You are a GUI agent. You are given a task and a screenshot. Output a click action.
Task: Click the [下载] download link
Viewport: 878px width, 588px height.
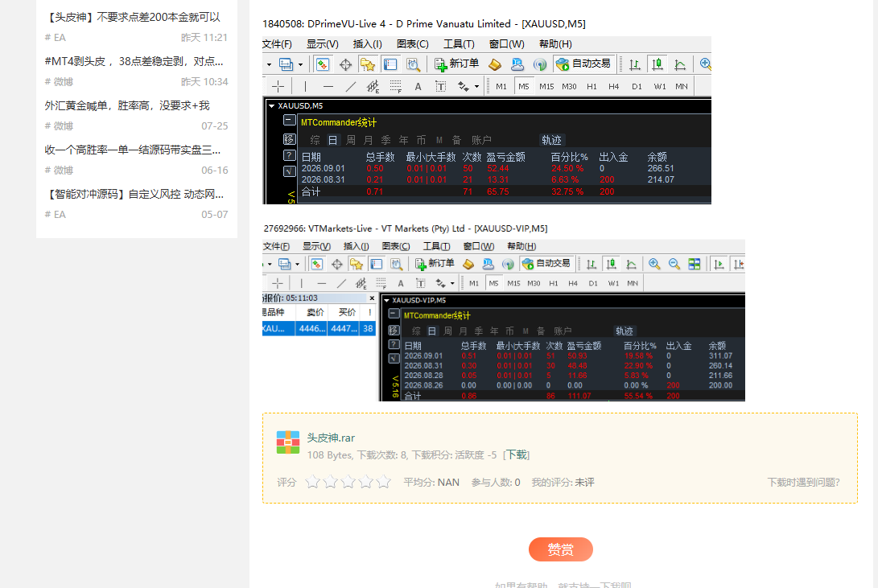point(517,454)
